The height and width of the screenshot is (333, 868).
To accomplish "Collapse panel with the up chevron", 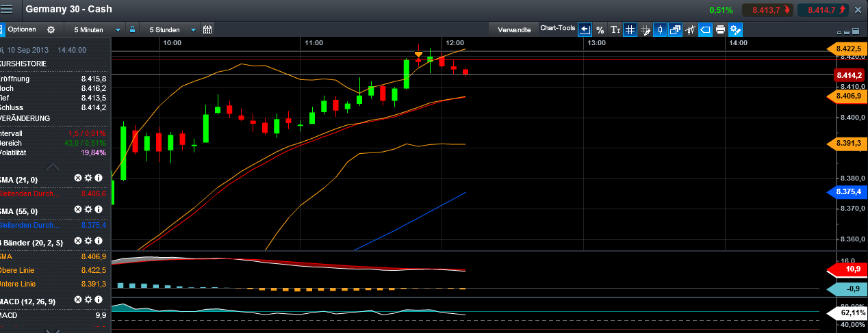I will (x=53, y=167).
